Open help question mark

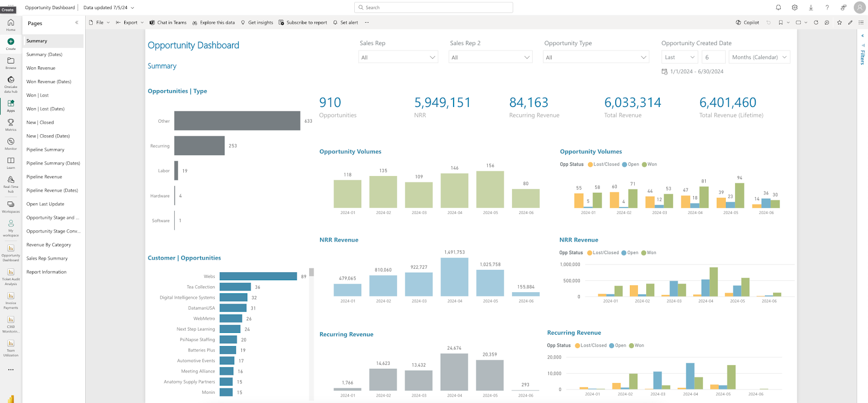827,8
